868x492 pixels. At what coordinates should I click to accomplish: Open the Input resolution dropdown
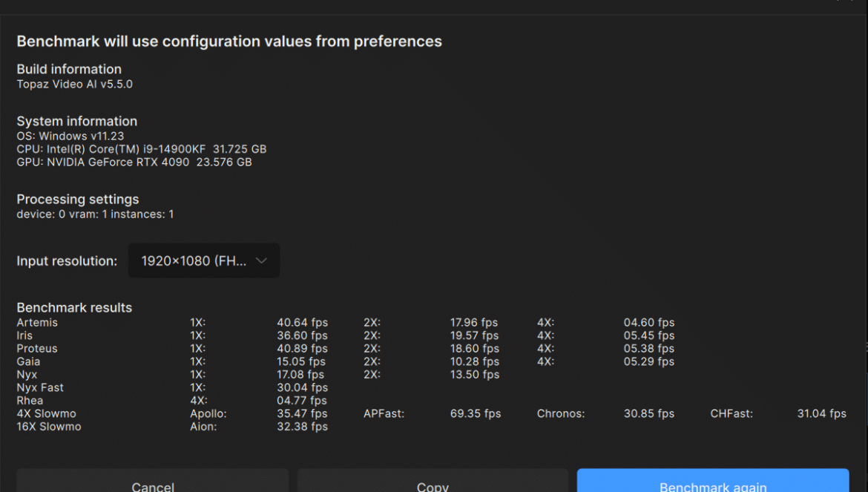(204, 260)
